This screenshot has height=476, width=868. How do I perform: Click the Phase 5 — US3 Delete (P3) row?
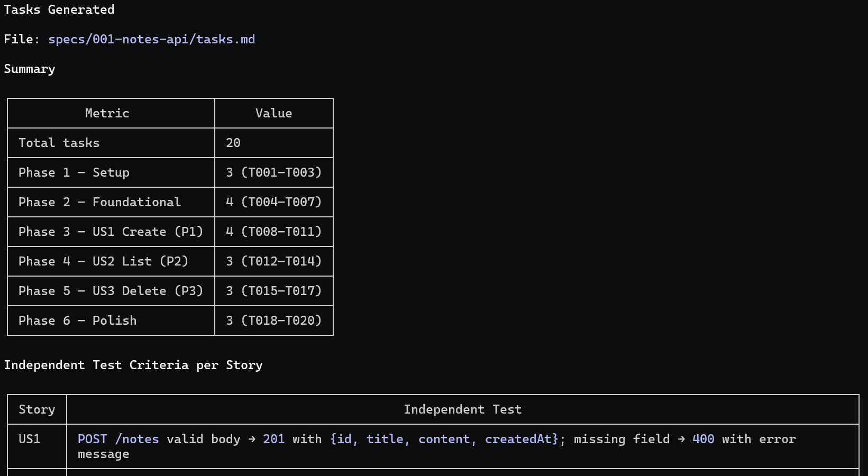tap(111, 290)
